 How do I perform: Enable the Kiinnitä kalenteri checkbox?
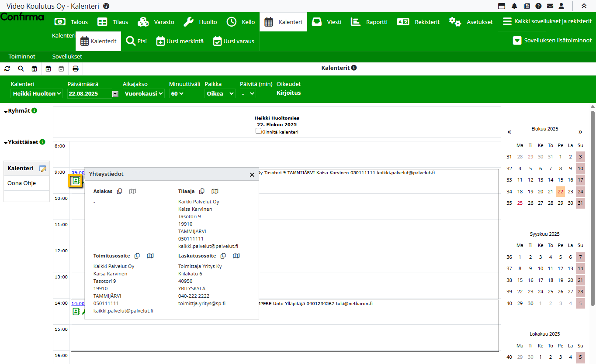[258, 131]
